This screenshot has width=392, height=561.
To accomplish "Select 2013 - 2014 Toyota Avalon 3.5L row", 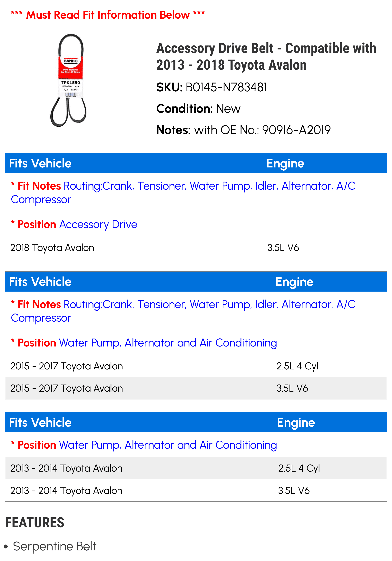I will 196,490.
